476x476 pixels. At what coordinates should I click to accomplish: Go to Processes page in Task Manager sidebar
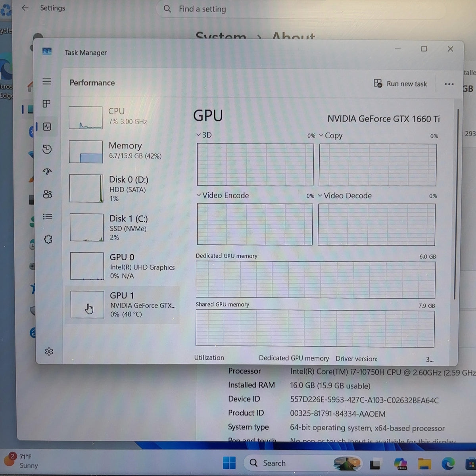click(x=47, y=104)
